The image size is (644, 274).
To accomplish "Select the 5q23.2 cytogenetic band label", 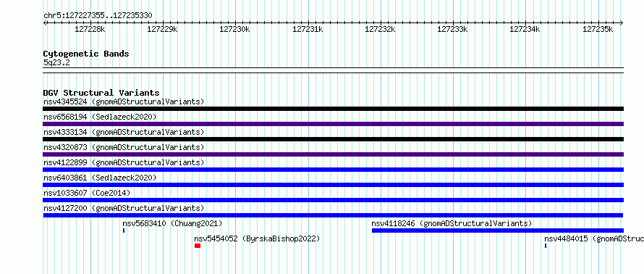I will coord(56,62).
